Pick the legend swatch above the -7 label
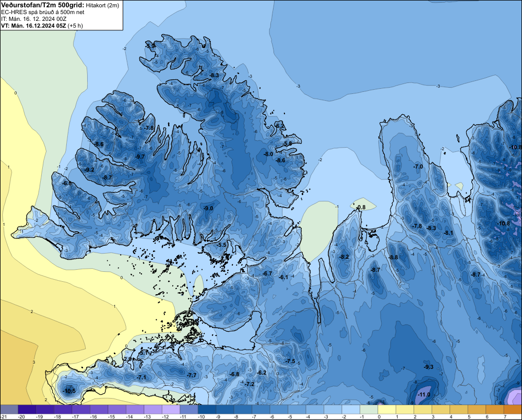 260,409
